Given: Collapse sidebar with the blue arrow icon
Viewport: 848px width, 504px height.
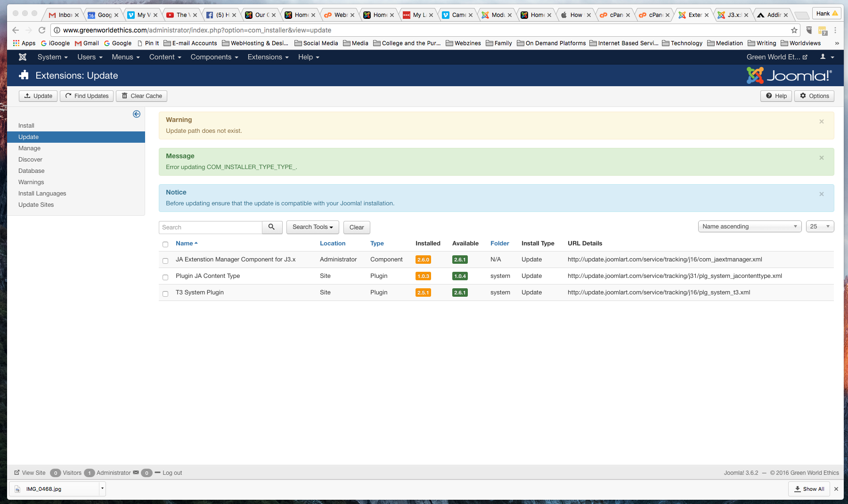Looking at the screenshot, I should (137, 114).
